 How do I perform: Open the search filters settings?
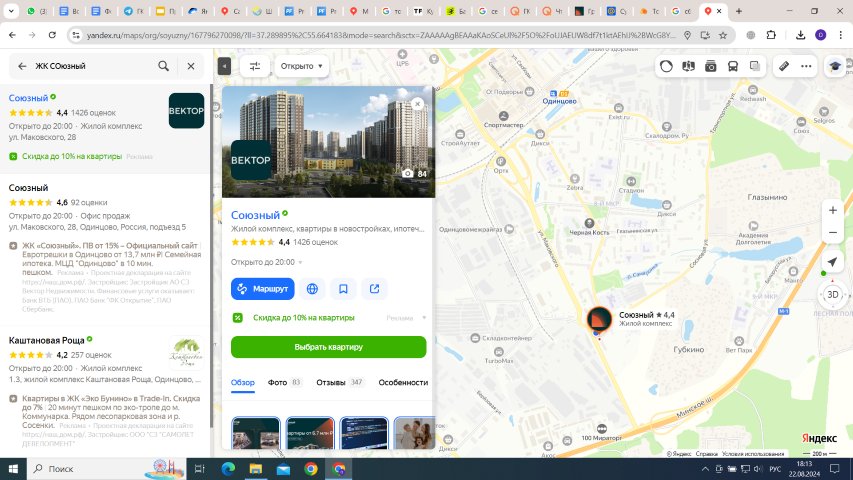pyautogui.click(x=255, y=66)
